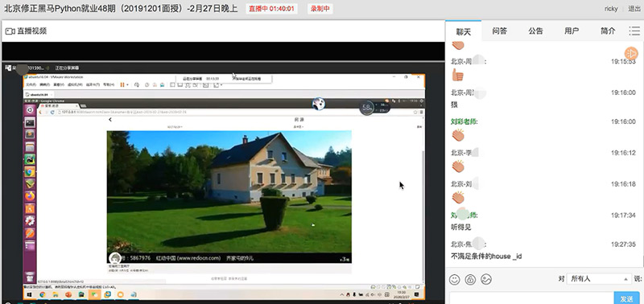Click 退出 to log out
This screenshot has height=304, width=644.
(634, 9)
